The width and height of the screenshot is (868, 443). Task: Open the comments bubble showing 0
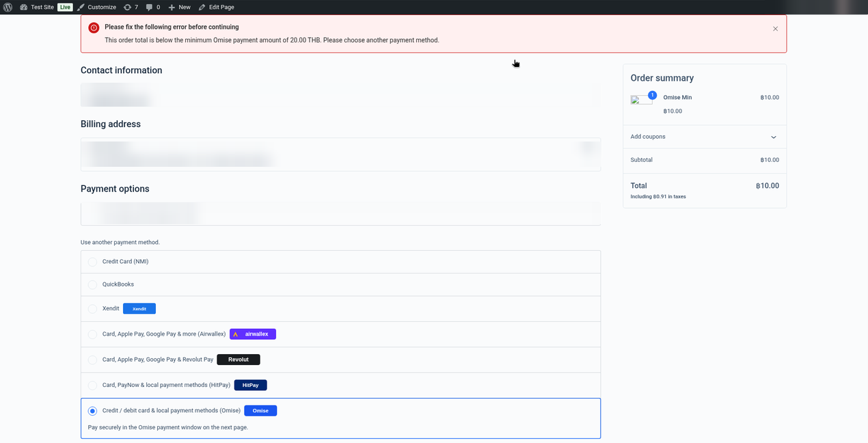tap(153, 7)
